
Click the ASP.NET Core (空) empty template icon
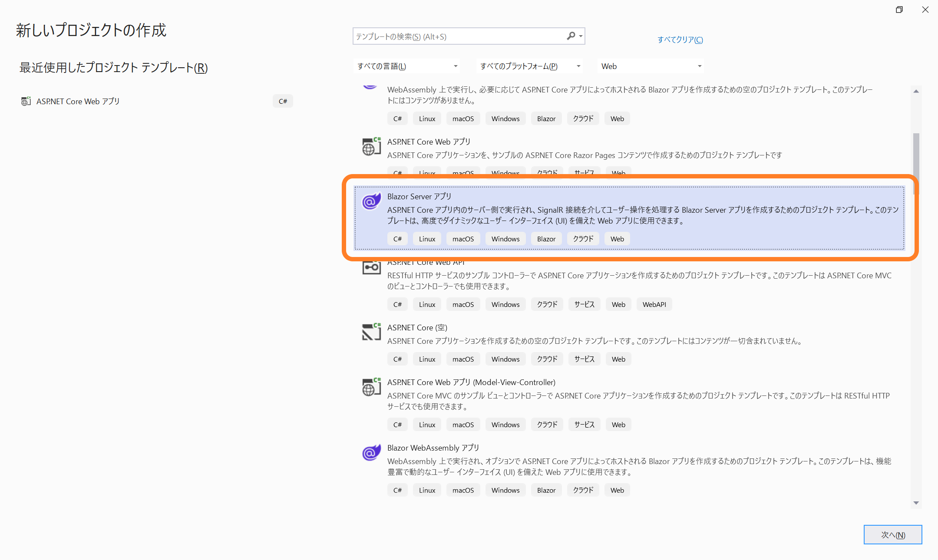[371, 332]
